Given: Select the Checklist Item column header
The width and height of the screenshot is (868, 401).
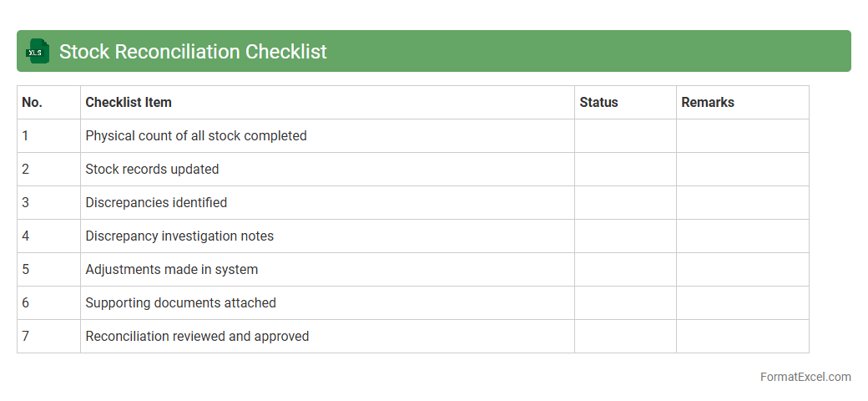Looking at the screenshot, I should point(129,102).
